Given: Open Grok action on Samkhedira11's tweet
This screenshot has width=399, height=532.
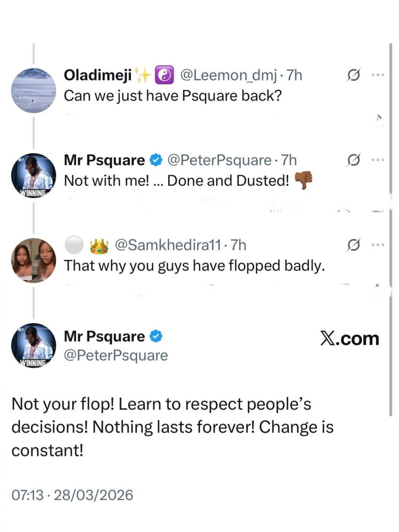Looking at the screenshot, I should (x=353, y=245).
